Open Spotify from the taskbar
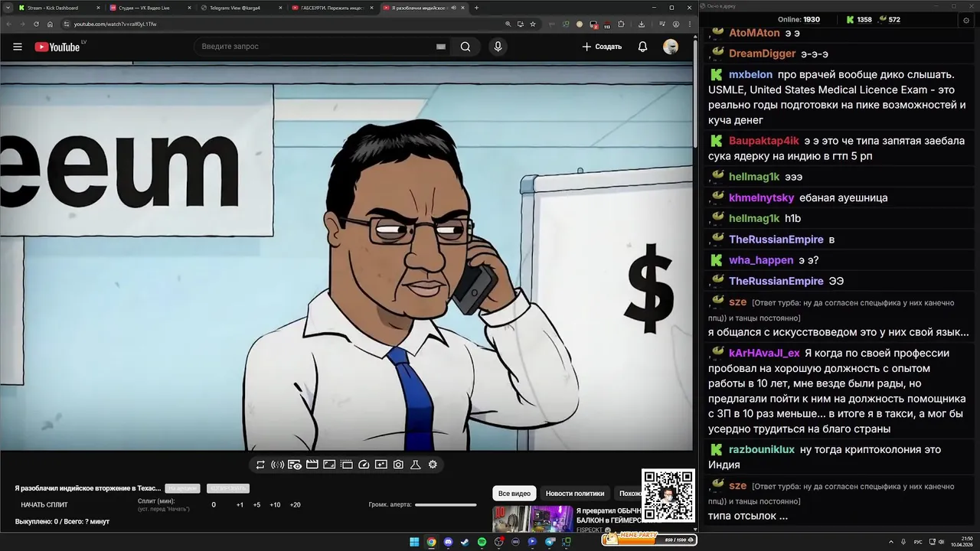This screenshot has width=980, height=551. click(x=482, y=542)
